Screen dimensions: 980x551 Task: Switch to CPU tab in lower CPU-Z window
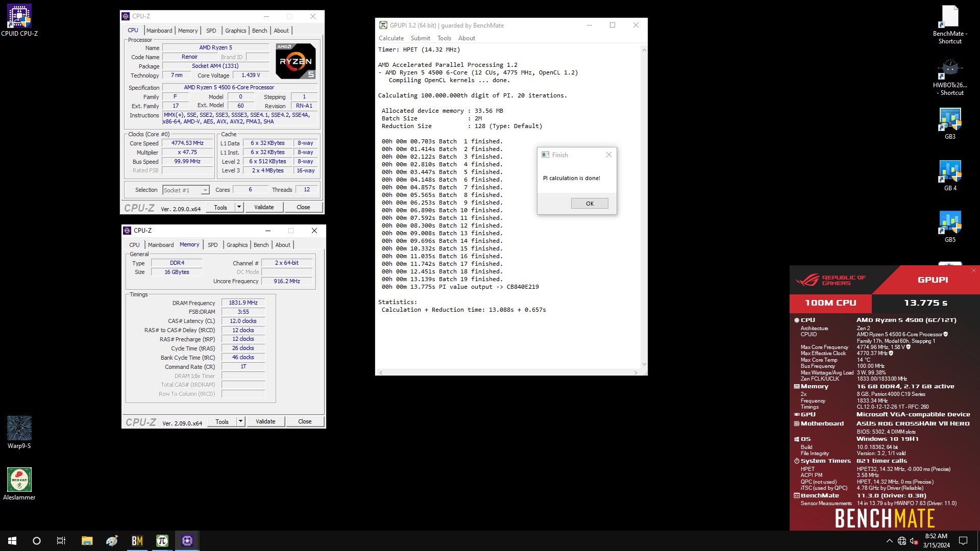point(134,245)
